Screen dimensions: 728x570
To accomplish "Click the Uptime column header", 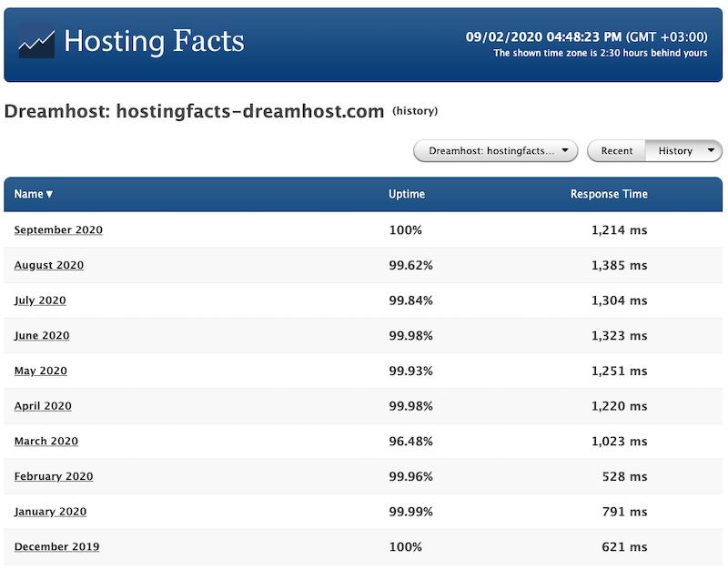I will point(407,194).
